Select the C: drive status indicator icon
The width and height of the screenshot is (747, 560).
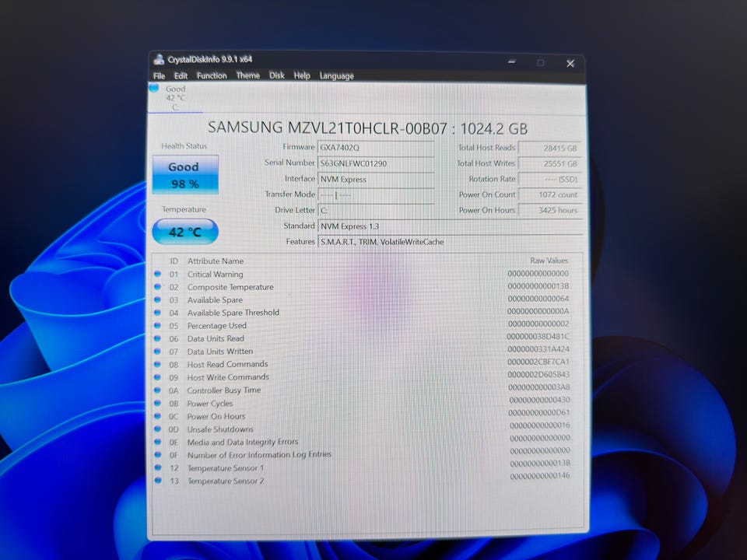[154, 88]
